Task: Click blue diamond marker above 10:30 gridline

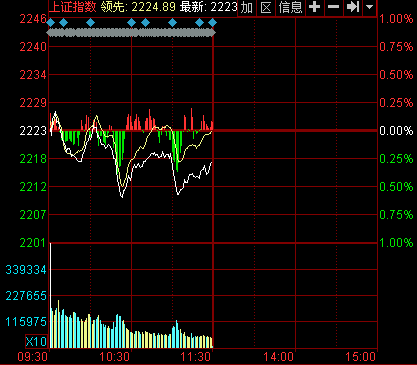Action: (132, 23)
